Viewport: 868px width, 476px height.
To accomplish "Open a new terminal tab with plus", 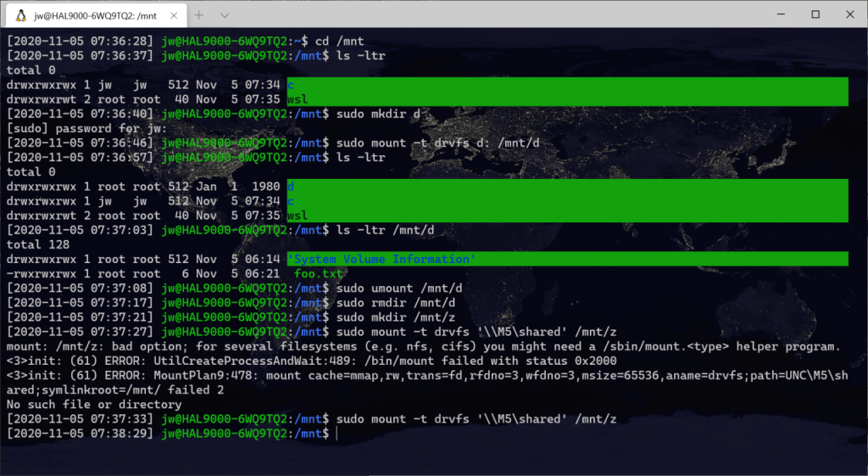I will pyautogui.click(x=200, y=15).
